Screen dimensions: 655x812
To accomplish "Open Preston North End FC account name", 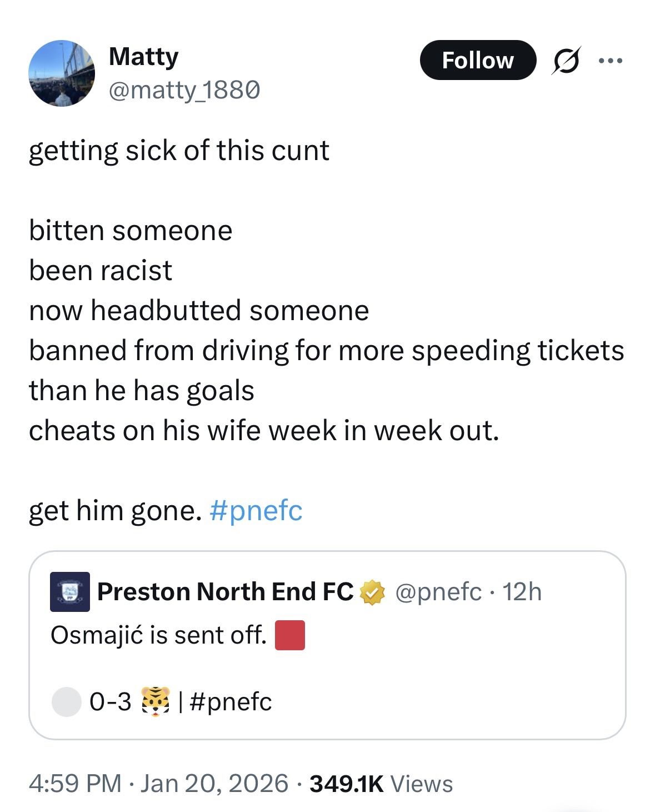I will click(x=225, y=592).
